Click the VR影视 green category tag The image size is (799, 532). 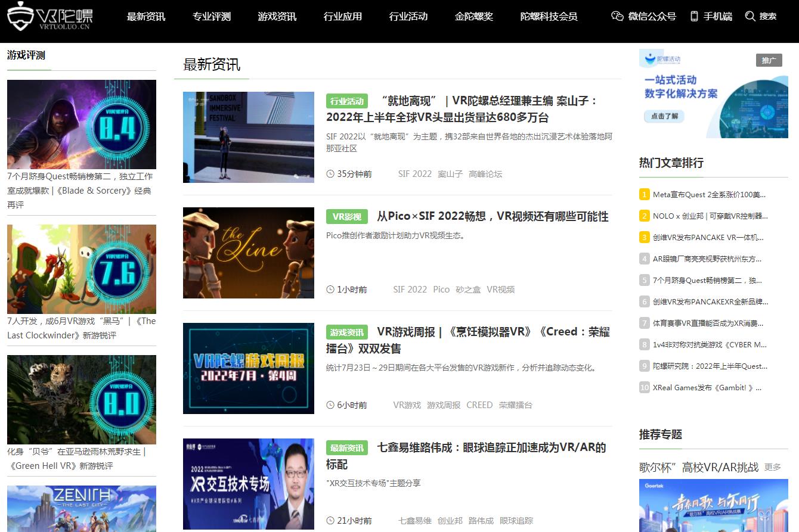pyautogui.click(x=347, y=217)
